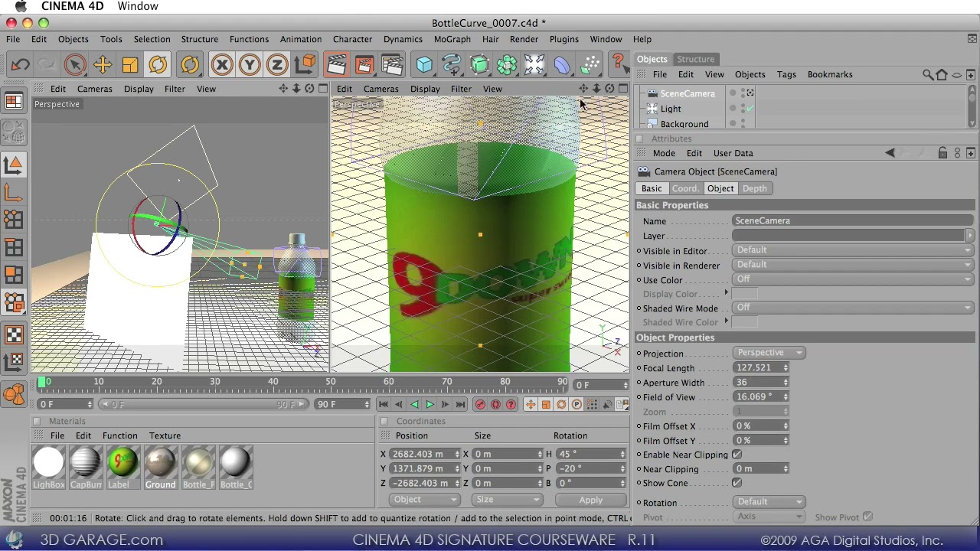This screenshot has height=551, width=980.
Task: Open camera Rotation dropdown set to Default
Action: tap(768, 502)
